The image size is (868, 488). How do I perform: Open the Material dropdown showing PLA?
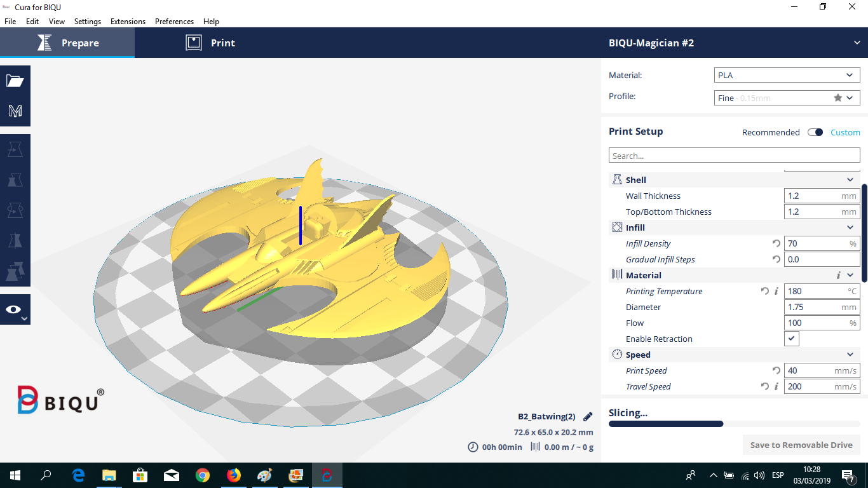(x=787, y=75)
